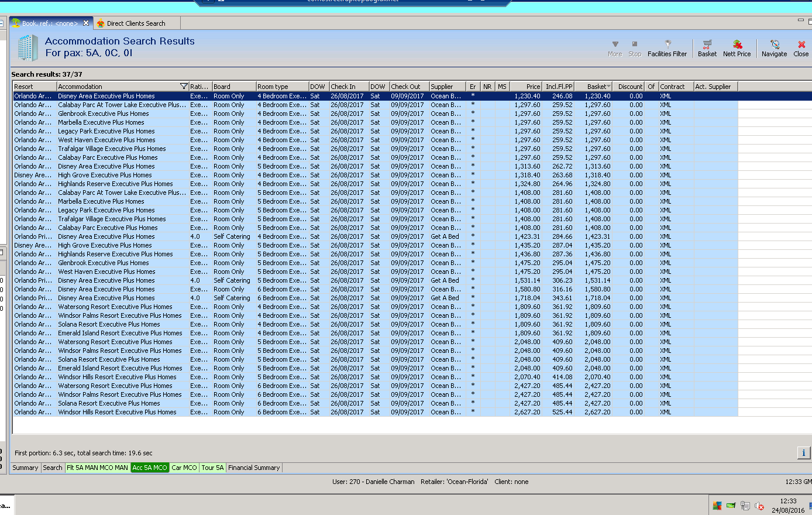Viewport: 812px width, 515px height.
Task: Switch to the Direct Clients Search tab
Action: pos(136,23)
